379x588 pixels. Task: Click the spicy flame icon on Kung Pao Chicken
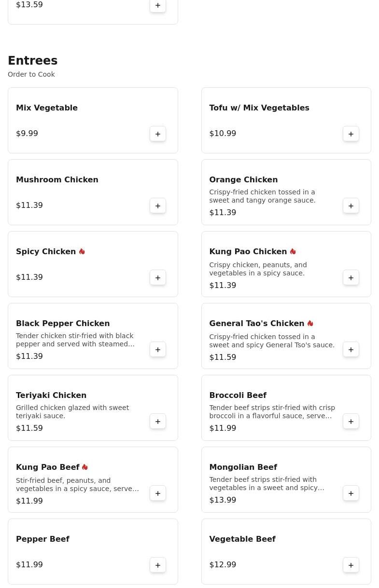[x=293, y=252]
